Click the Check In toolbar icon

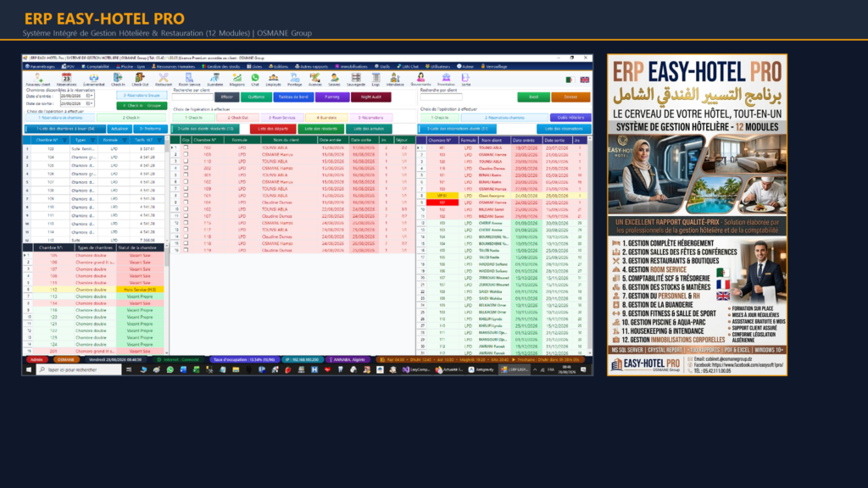point(118,79)
